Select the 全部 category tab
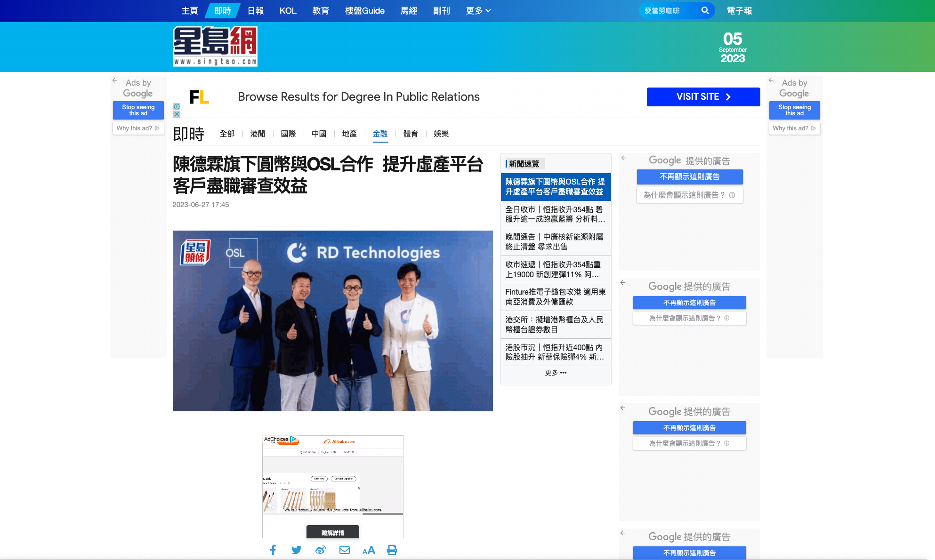The height and width of the screenshot is (560, 935). tap(227, 134)
